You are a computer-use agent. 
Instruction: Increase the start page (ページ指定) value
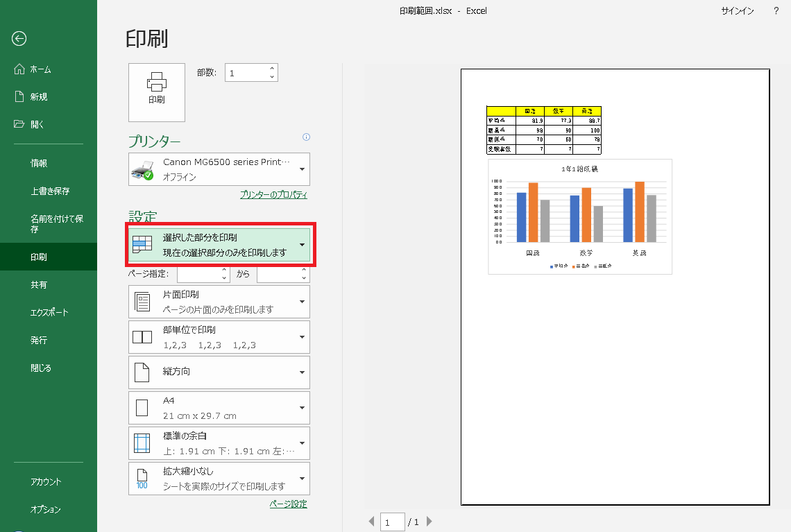tap(225, 270)
